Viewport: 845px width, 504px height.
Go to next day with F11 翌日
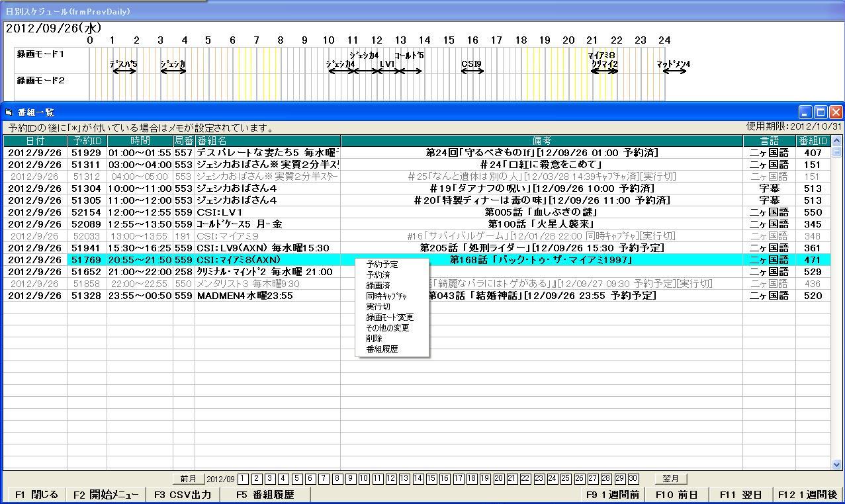click(736, 495)
